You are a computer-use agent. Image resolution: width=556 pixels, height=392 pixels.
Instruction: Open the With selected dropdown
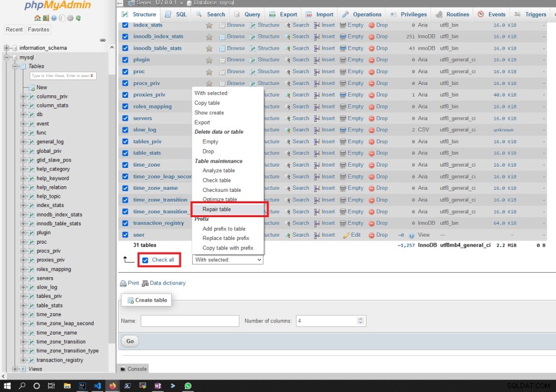(x=227, y=260)
